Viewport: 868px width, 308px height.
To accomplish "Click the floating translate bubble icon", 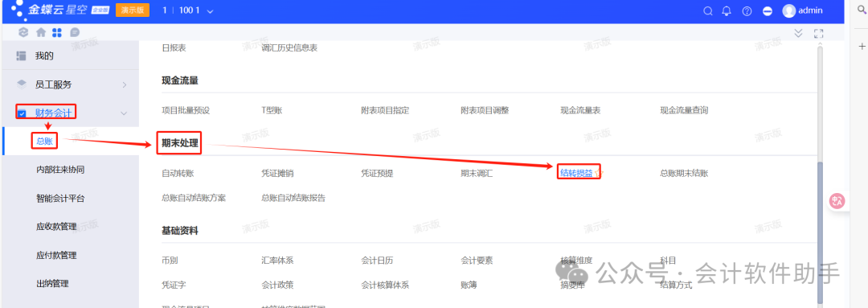I will pyautogui.click(x=837, y=201).
